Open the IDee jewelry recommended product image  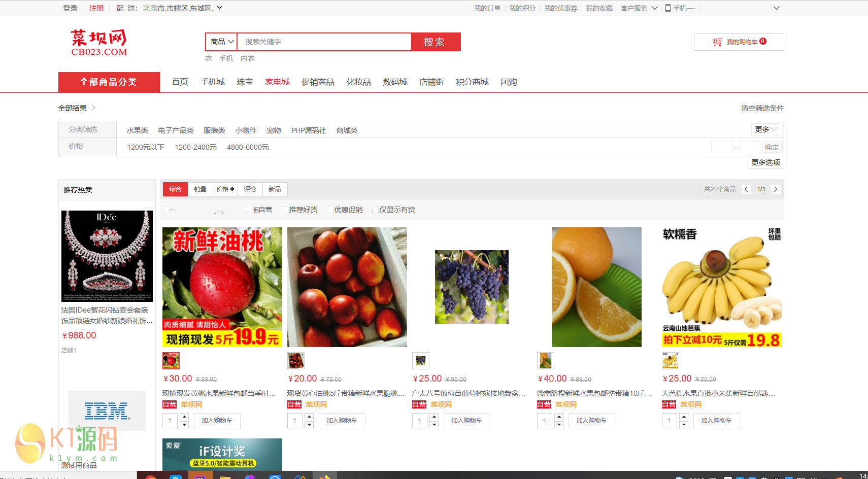[x=107, y=256]
